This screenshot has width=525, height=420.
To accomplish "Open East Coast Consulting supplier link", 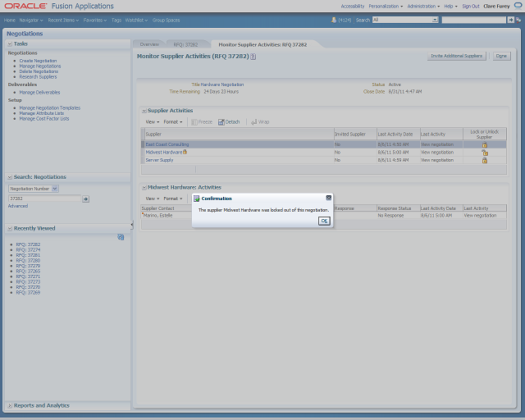I will pos(167,144).
